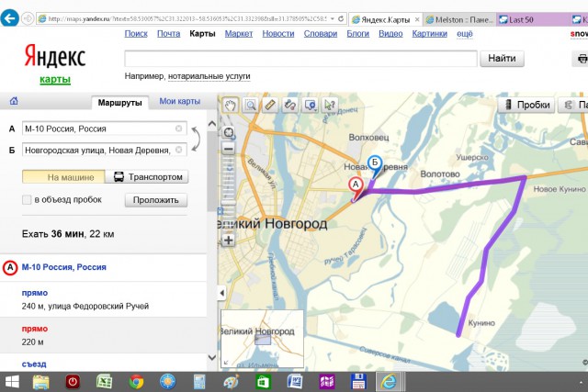The image size is (588, 392).
Task: Click the print icon button
Action: click(x=582, y=59)
